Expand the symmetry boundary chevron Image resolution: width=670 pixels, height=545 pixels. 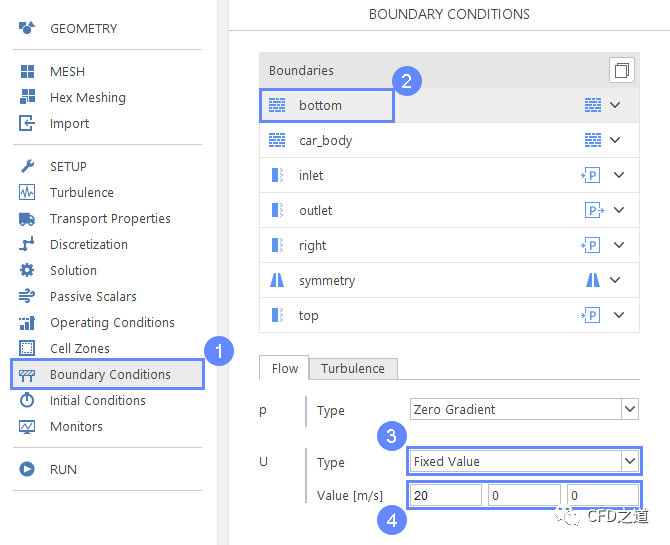[x=616, y=280]
